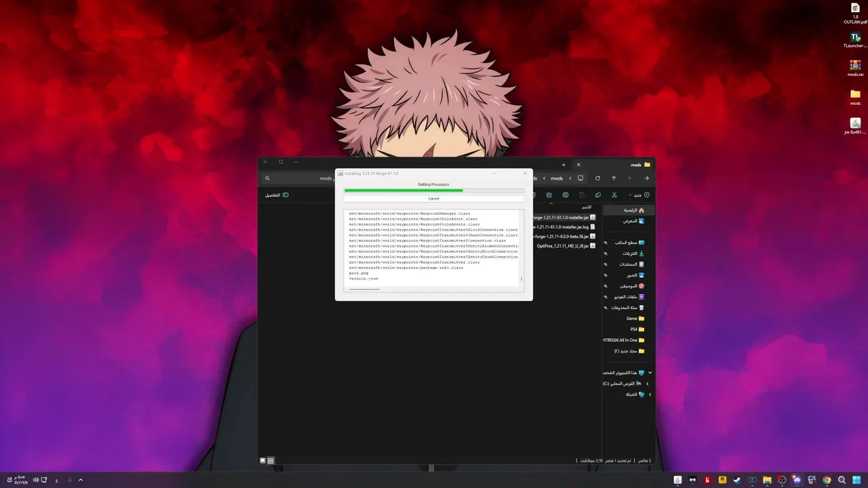Click the Paste icon in Explorer toolbar
Image resolution: width=868 pixels, height=488 pixels.
(582, 195)
